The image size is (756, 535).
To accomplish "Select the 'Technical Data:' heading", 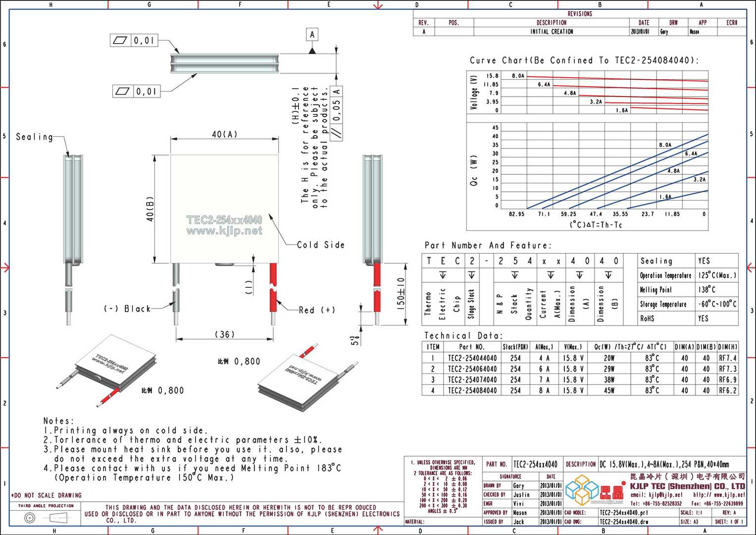I will (x=463, y=335).
